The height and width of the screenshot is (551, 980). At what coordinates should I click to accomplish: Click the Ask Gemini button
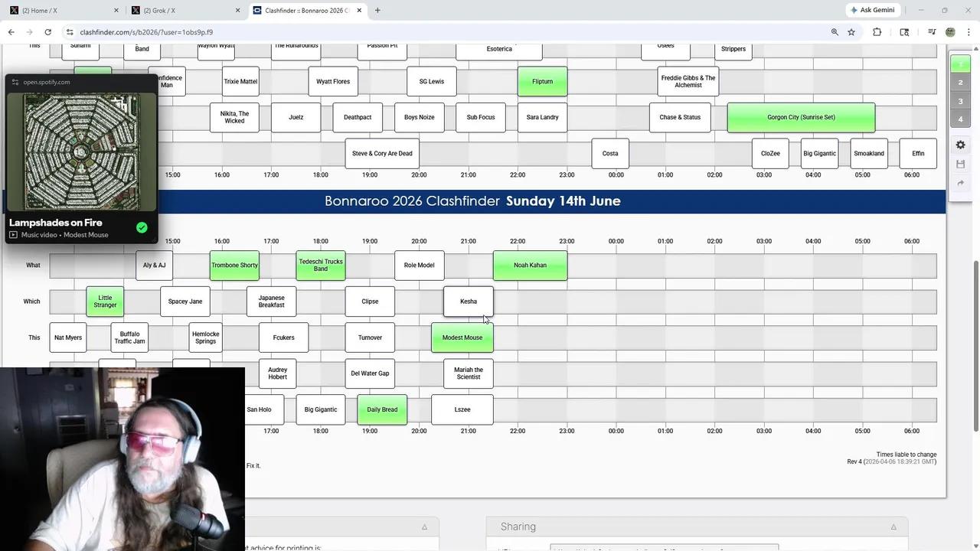pyautogui.click(x=872, y=10)
